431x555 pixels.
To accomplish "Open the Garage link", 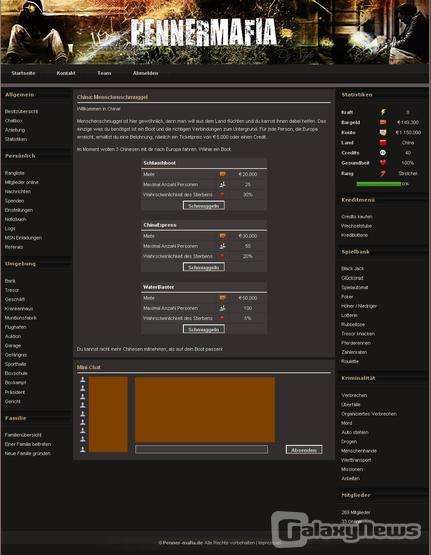I will tap(13, 345).
